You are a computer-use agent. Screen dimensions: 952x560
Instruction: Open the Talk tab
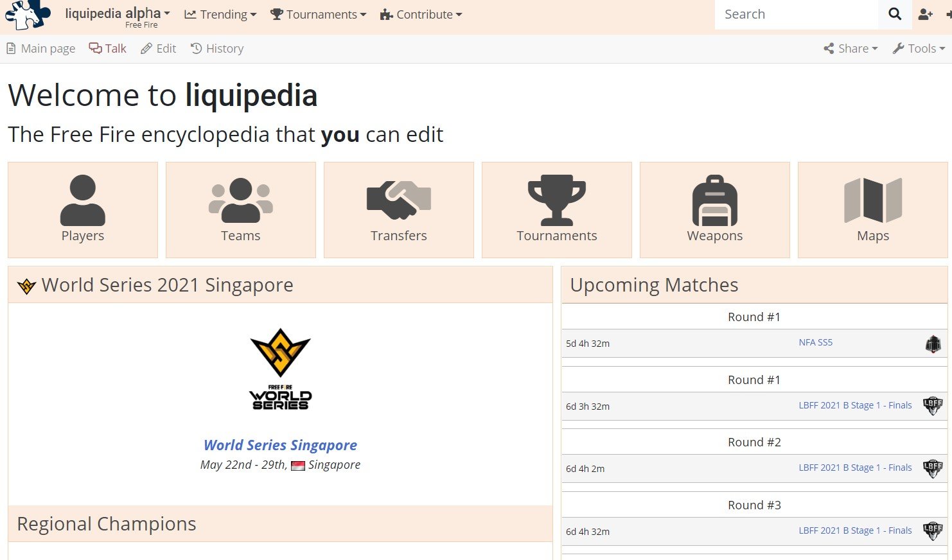(107, 48)
